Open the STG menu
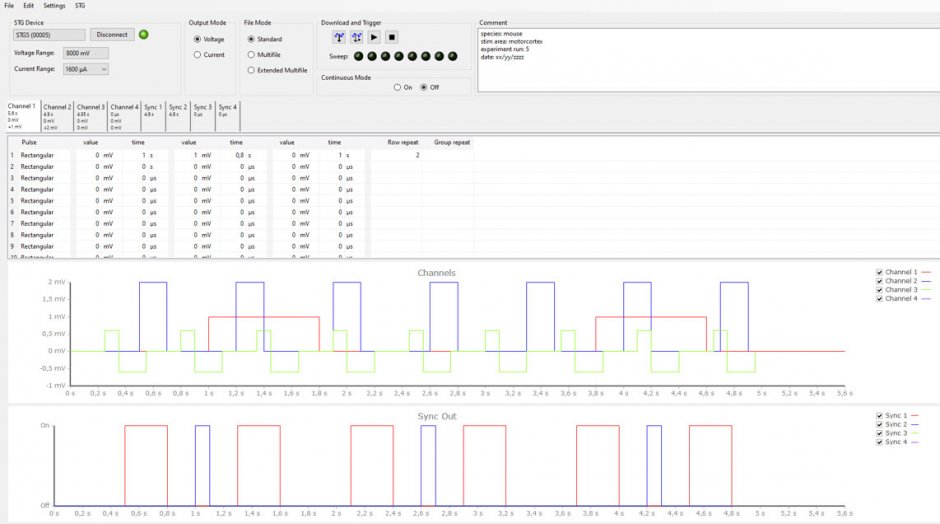The image size is (940, 524). 80,6
